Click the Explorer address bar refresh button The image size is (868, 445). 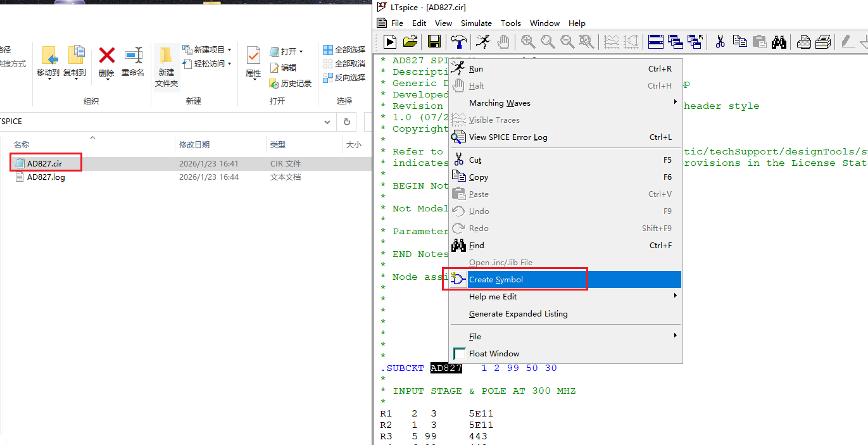pyautogui.click(x=346, y=122)
